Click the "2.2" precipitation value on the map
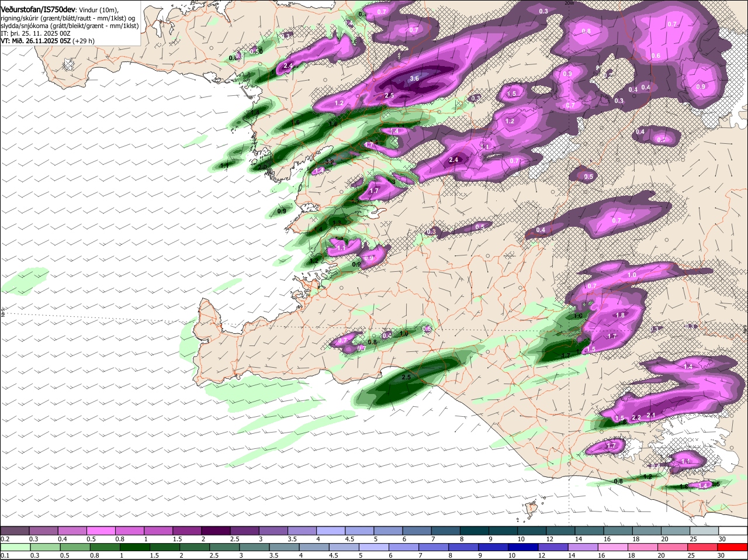 (x=636, y=417)
